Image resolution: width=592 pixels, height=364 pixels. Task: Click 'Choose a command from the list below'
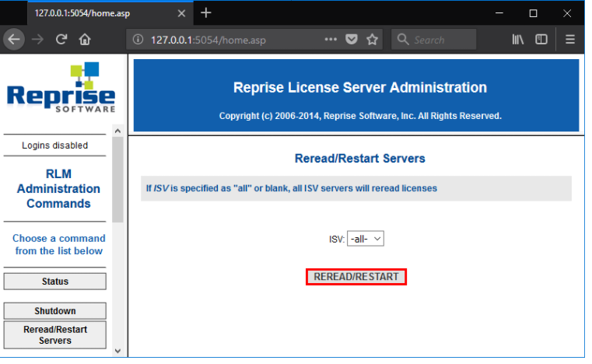(58, 245)
